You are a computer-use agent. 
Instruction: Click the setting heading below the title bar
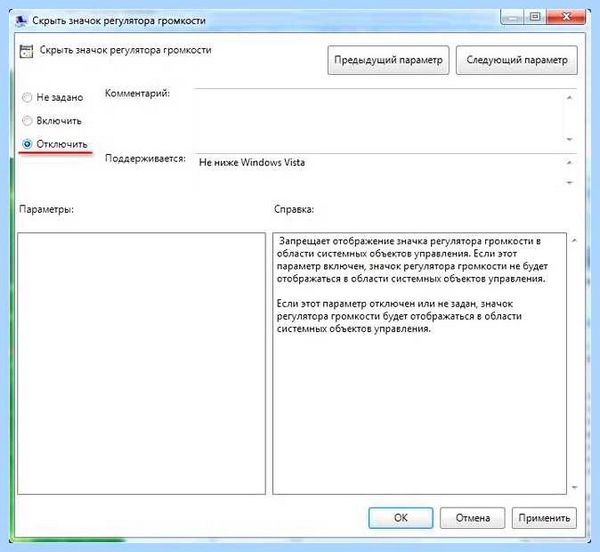pos(126,50)
